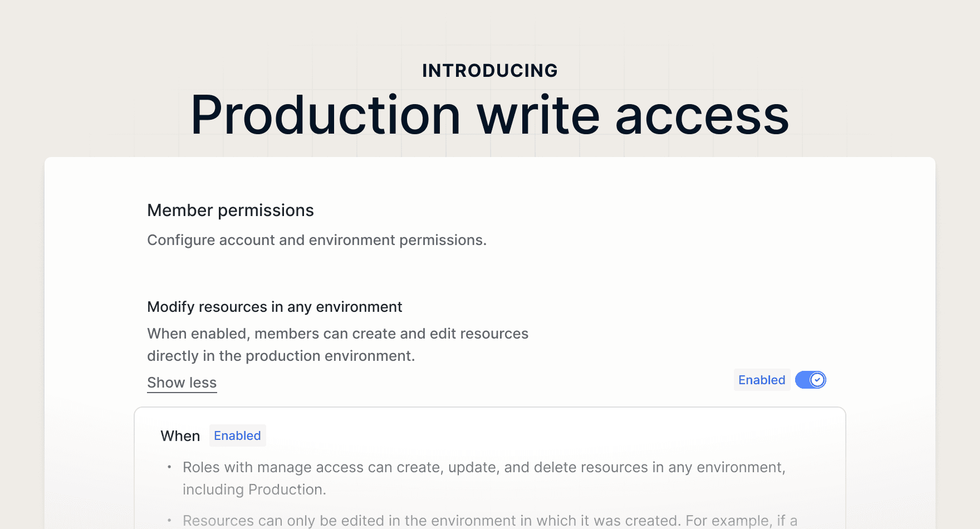Disable the production write access toggle switch
Image resolution: width=980 pixels, height=529 pixels.
click(x=810, y=380)
